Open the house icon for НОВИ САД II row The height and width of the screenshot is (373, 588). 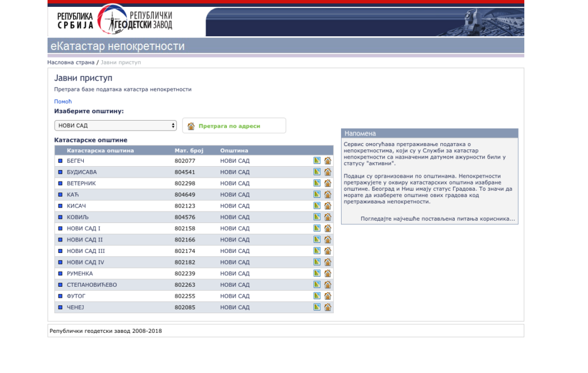(328, 240)
